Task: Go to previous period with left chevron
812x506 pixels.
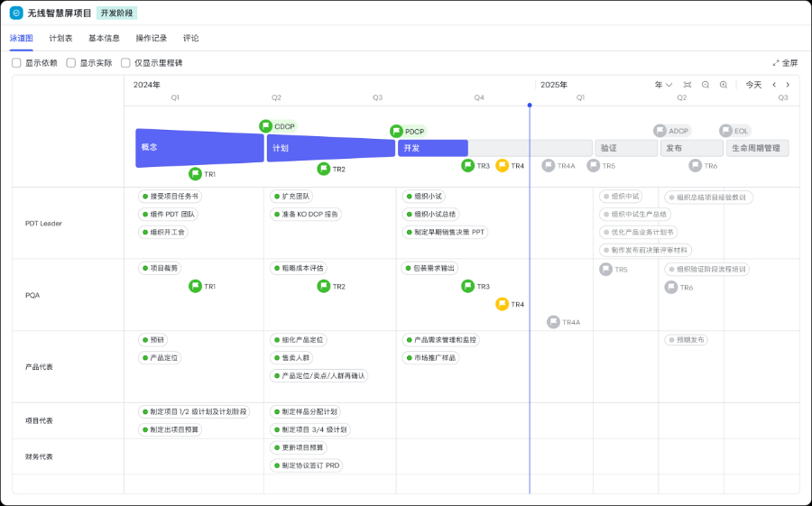Action: [774, 85]
